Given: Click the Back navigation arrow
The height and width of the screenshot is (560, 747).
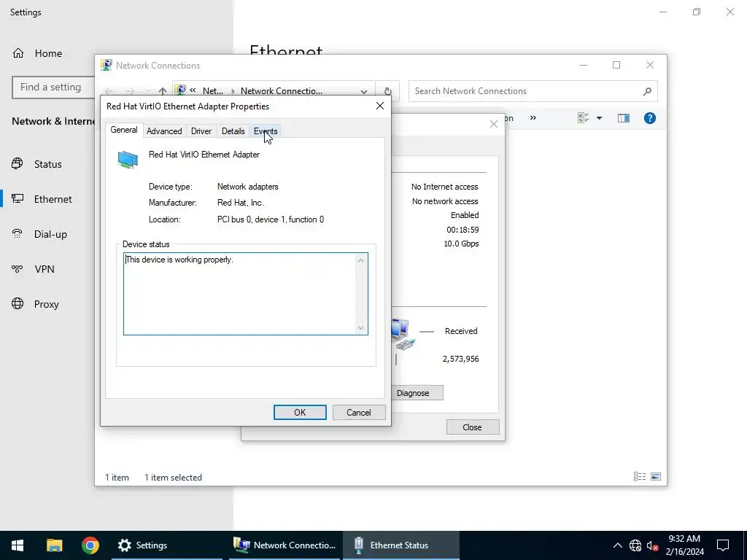Looking at the screenshot, I should click(x=109, y=91).
